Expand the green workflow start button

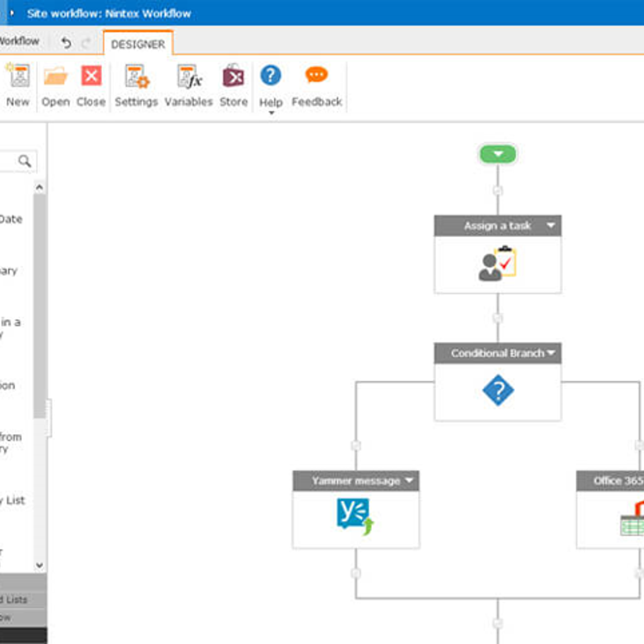498,154
